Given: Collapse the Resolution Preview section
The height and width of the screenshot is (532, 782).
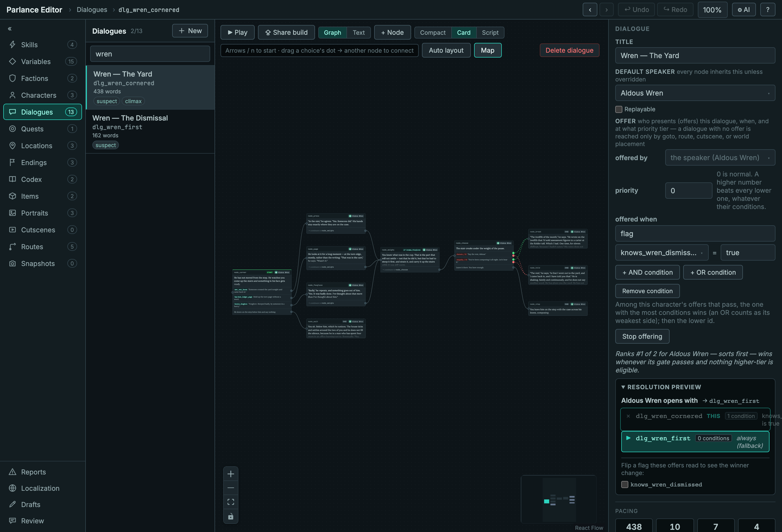Looking at the screenshot, I should (661, 387).
